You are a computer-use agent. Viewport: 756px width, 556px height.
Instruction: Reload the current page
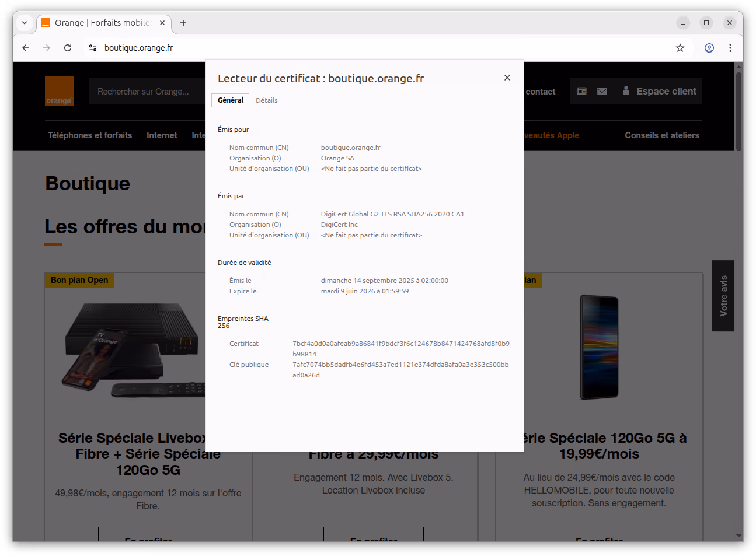point(68,48)
